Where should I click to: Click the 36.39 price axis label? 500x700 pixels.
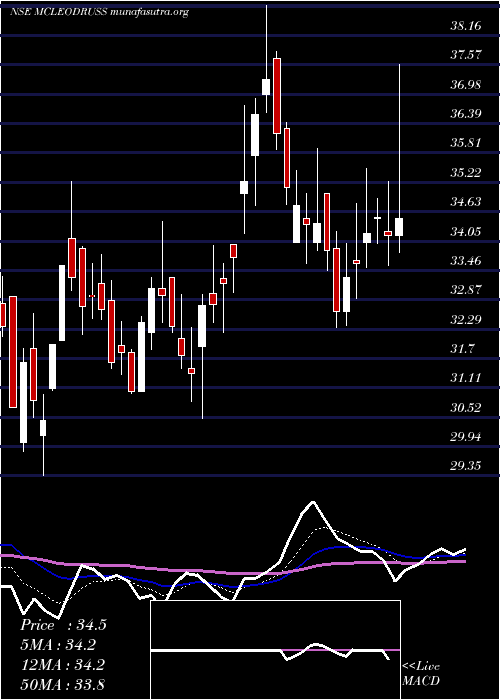coord(466,114)
